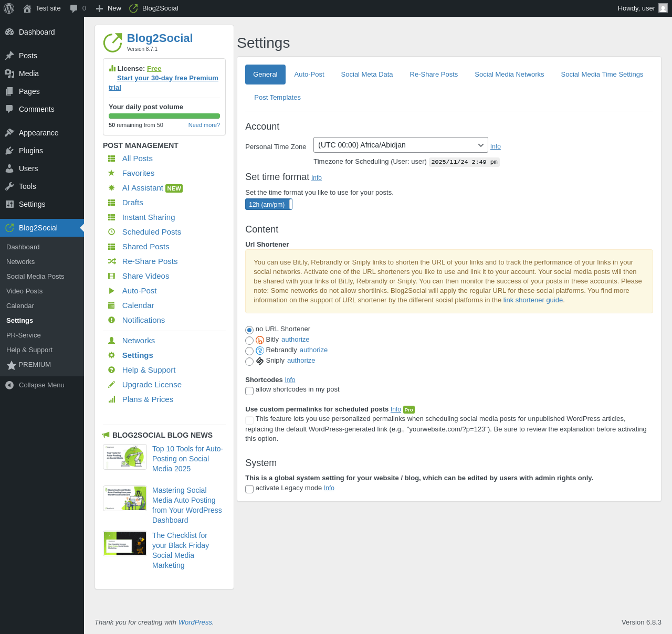The width and height of the screenshot is (672, 634).
Task: Click the daily post volume progress bar
Action: pos(164,116)
